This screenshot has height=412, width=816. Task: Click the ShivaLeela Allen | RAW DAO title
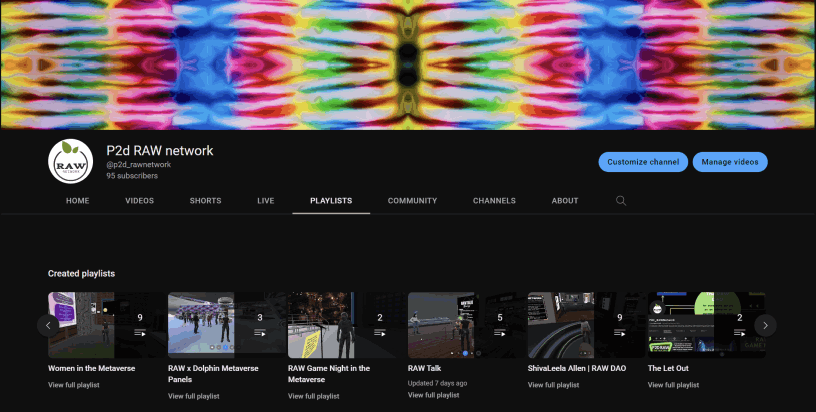point(577,368)
